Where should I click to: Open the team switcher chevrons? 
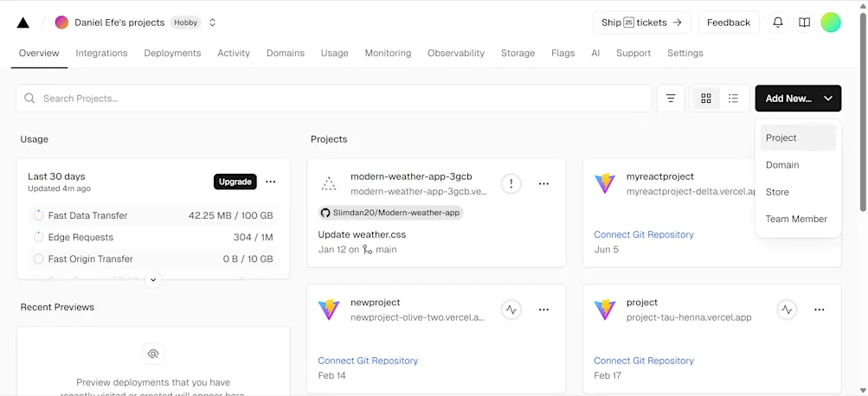click(x=212, y=22)
